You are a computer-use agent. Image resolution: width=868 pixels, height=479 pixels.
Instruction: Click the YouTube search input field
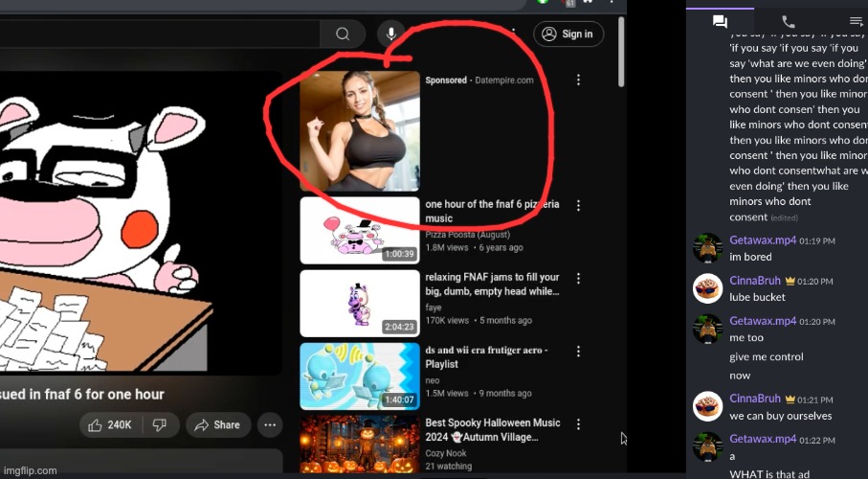coord(160,34)
